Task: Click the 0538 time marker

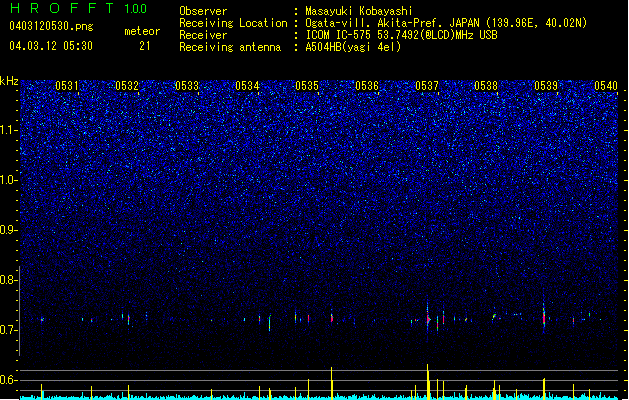Action: click(486, 86)
